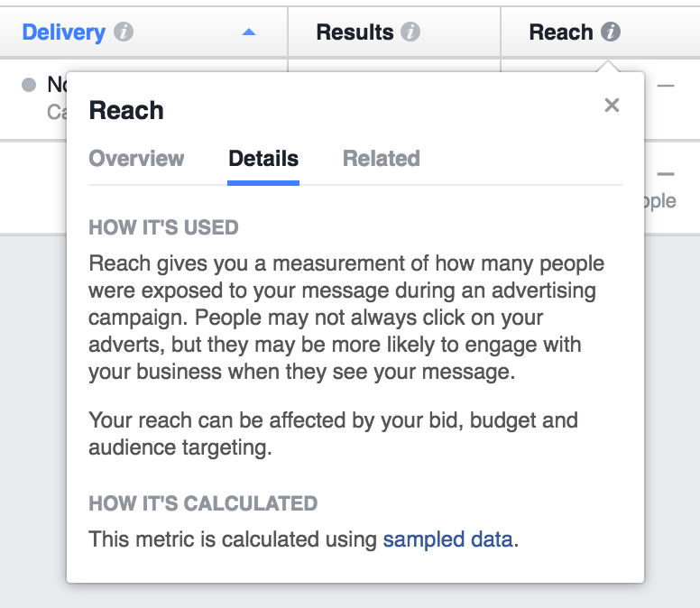Toggle the blue sort arrow in Delivery column
The image size is (700, 608).
pyautogui.click(x=249, y=32)
